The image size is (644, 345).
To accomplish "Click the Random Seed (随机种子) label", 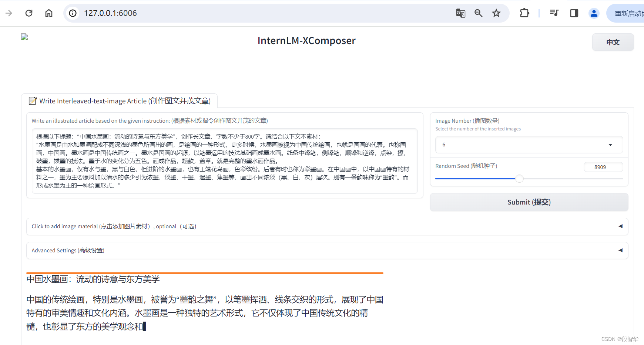I will pyautogui.click(x=466, y=166).
